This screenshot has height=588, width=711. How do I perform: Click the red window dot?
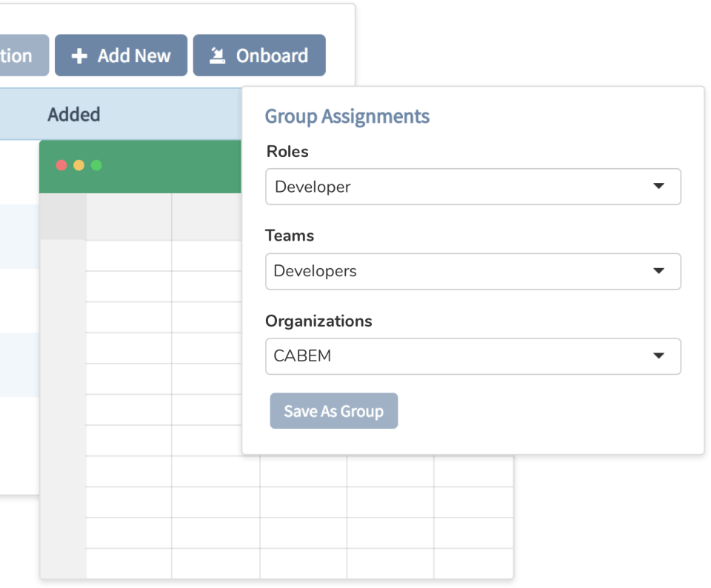[x=61, y=165]
